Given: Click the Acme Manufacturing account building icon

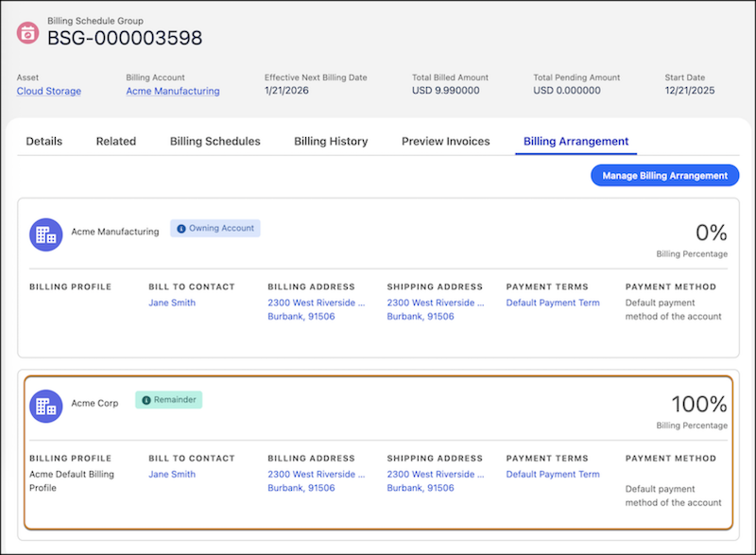Looking at the screenshot, I should click(x=45, y=234).
